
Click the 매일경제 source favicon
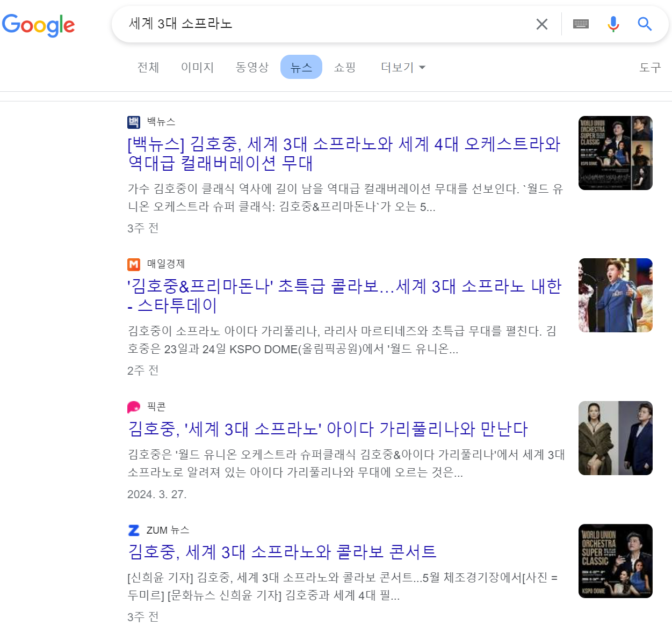point(134,264)
